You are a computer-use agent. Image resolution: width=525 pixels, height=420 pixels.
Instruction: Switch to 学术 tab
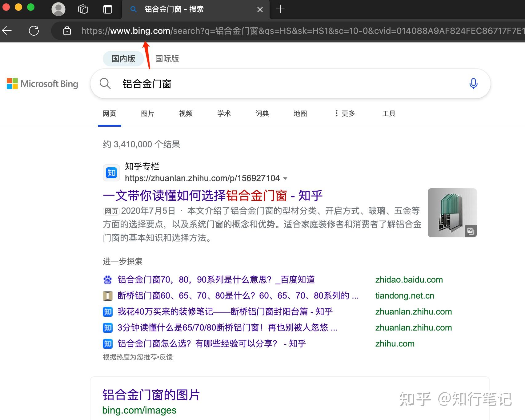coord(224,113)
